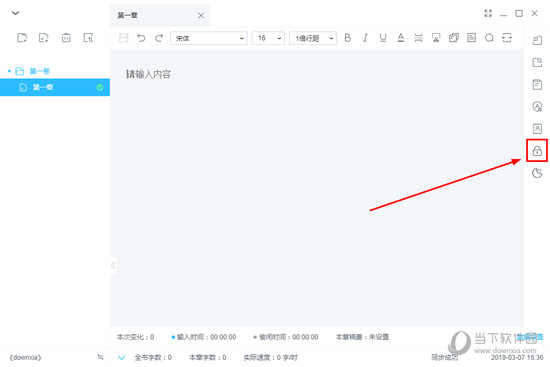Image resolution: width=550 pixels, height=367 pixels.
Task: Click the new chapter icon
Action: [x=43, y=38]
